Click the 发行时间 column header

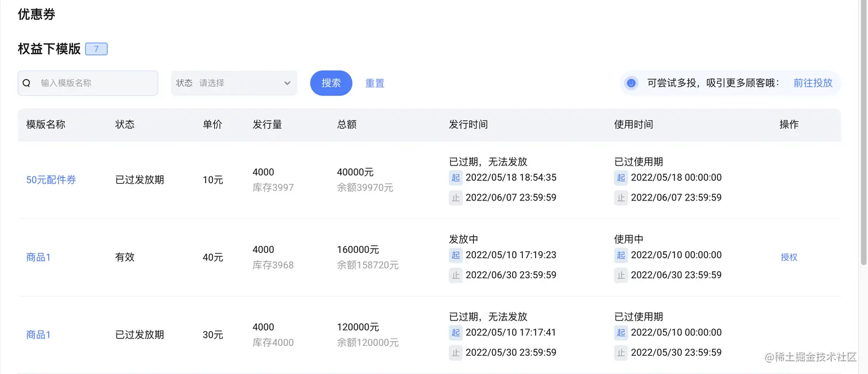[x=468, y=125]
